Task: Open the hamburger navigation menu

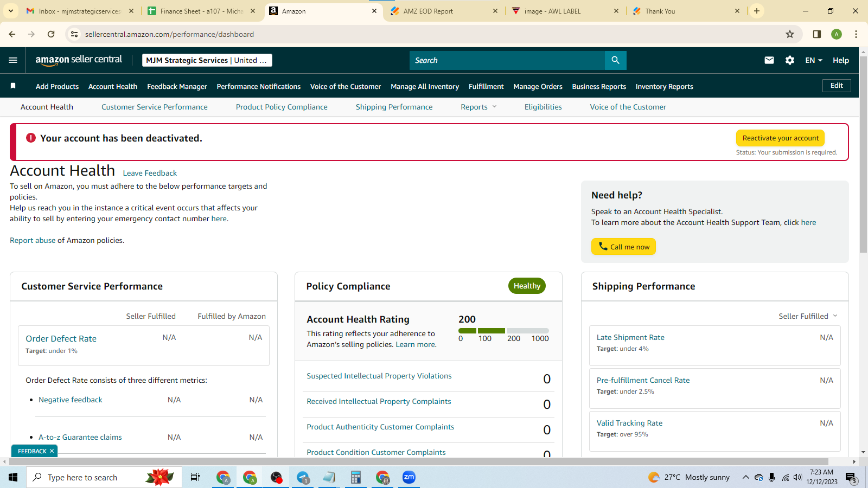Action: (13, 60)
